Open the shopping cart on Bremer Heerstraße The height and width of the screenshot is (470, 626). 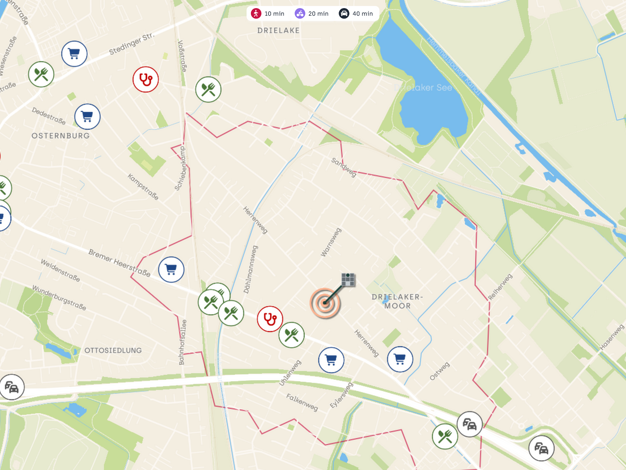(x=171, y=270)
